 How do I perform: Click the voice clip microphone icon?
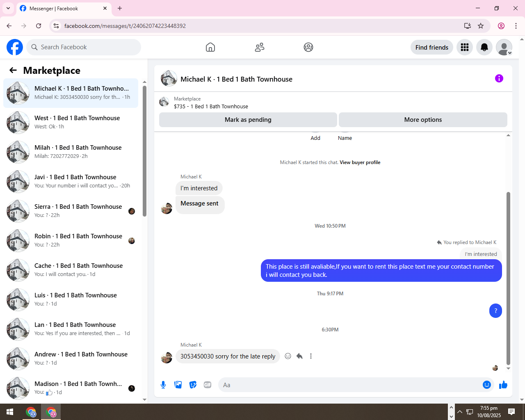(x=163, y=385)
